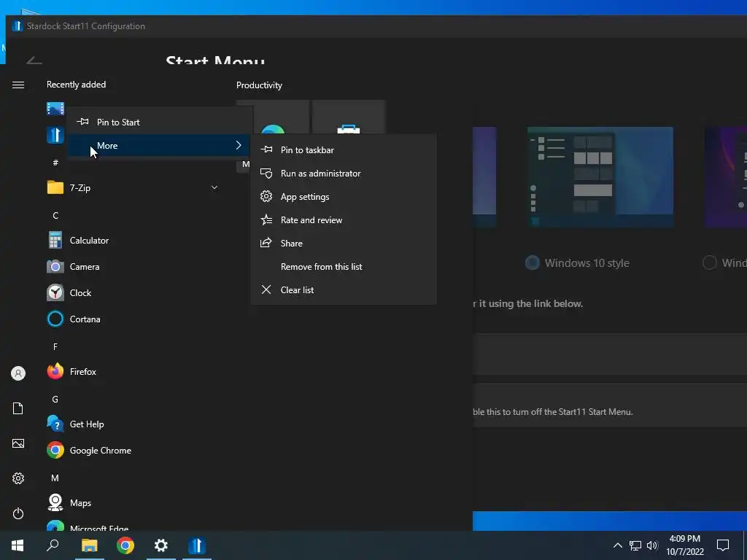This screenshot has height=560, width=747.
Task: Open the More submenu
Action: (x=160, y=145)
